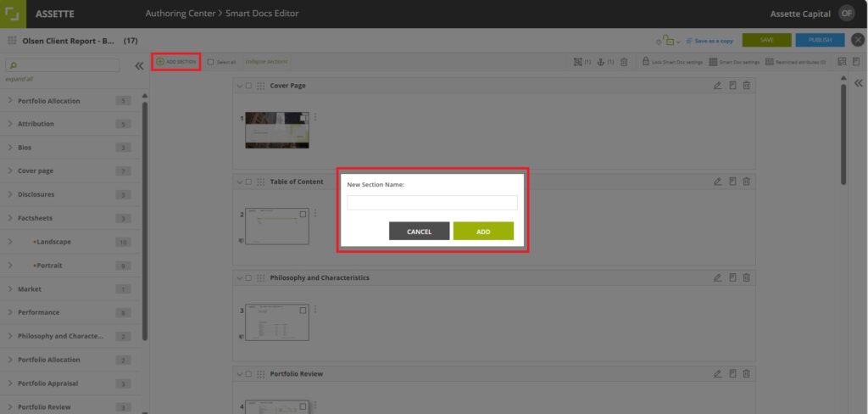868x414 pixels.
Task: Open three-dot menu for page 3
Action: pyautogui.click(x=315, y=309)
